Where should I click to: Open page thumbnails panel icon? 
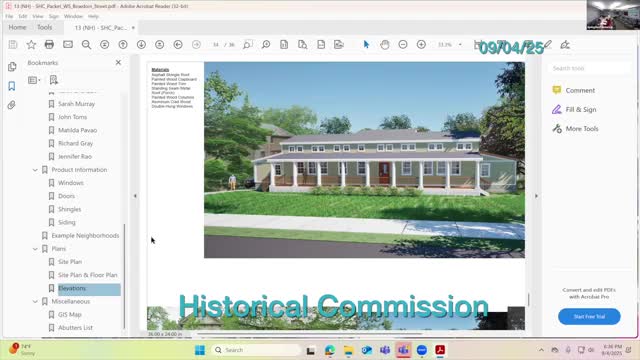pos(12,67)
